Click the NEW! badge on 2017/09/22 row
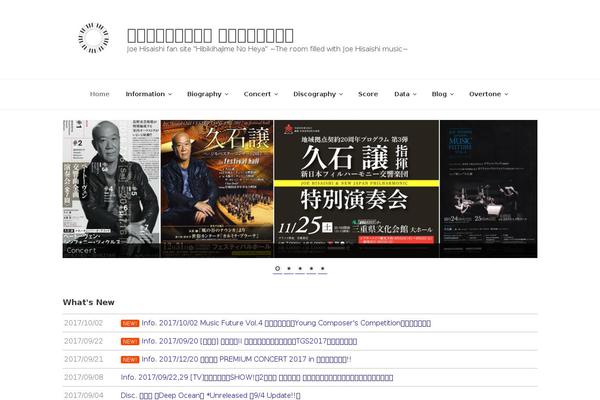The width and height of the screenshot is (600, 400). (130, 341)
